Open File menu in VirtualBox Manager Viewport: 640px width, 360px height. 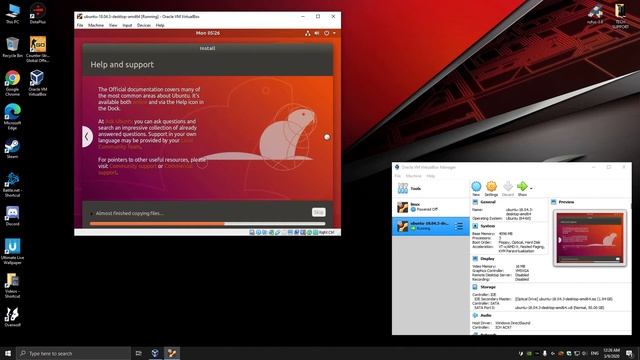398,176
